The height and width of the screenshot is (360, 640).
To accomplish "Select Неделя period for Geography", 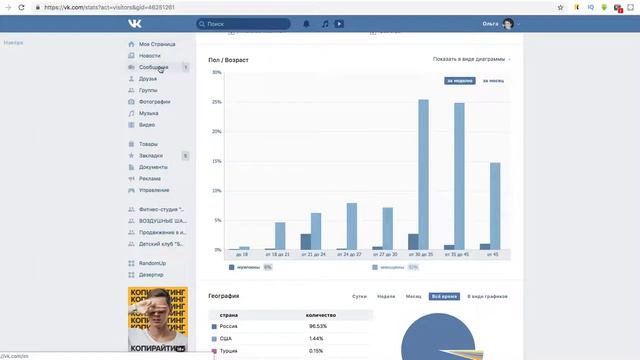I will [386, 296].
